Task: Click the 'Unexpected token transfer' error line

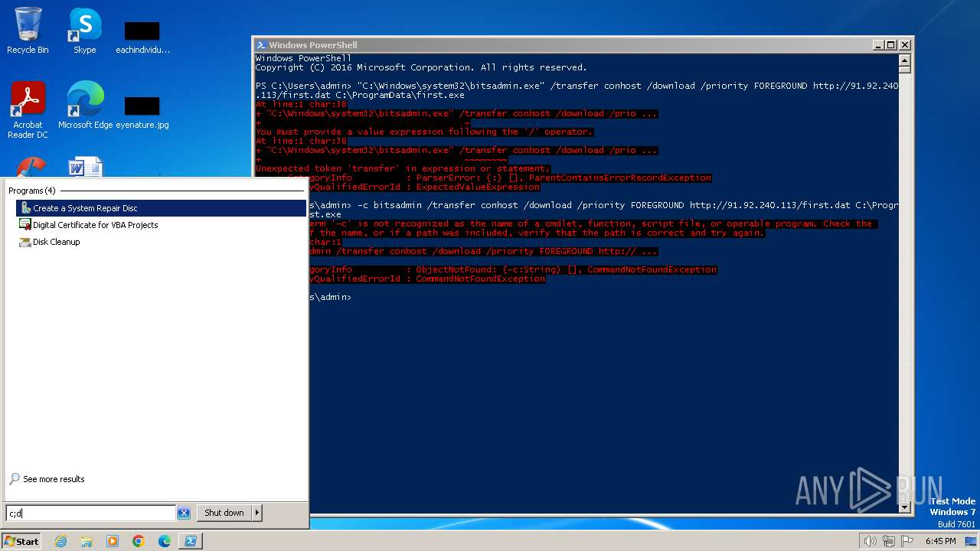Action: [403, 168]
